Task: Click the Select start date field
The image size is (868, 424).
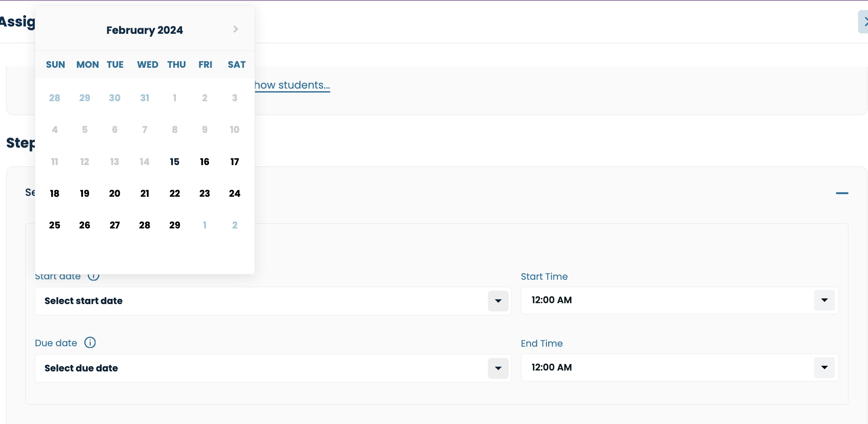Action: pyautogui.click(x=273, y=301)
